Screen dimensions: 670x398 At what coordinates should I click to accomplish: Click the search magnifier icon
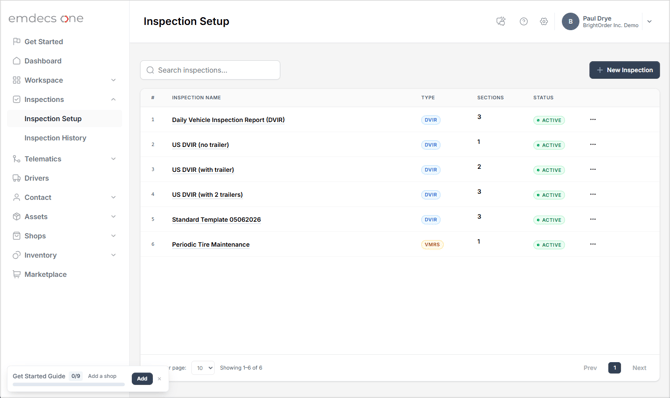click(150, 70)
